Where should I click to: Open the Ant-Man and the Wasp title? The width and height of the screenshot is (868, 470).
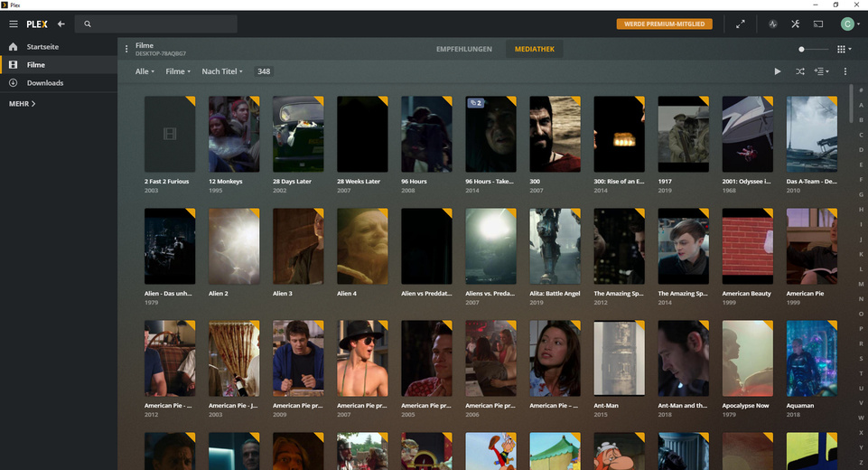pyautogui.click(x=683, y=405)
